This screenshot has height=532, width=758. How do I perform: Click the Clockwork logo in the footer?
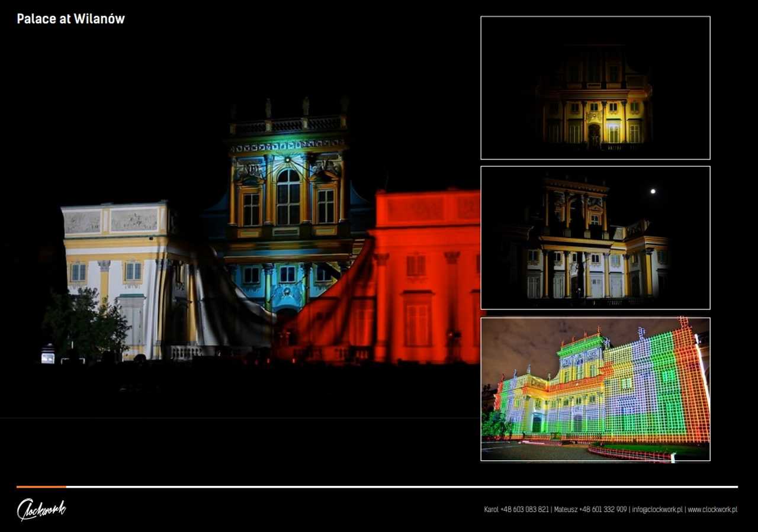coord(41,509)
